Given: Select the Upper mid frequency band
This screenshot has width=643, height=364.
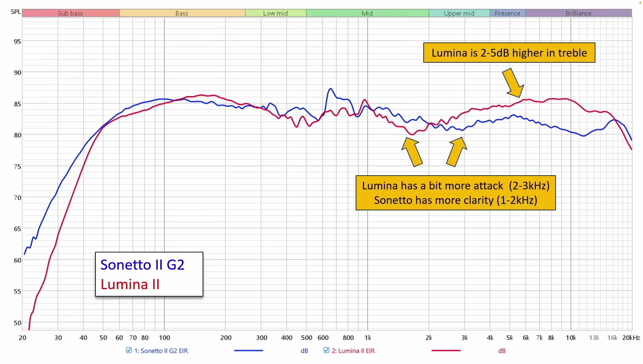Looking at the screenshot, I should 459,13.
